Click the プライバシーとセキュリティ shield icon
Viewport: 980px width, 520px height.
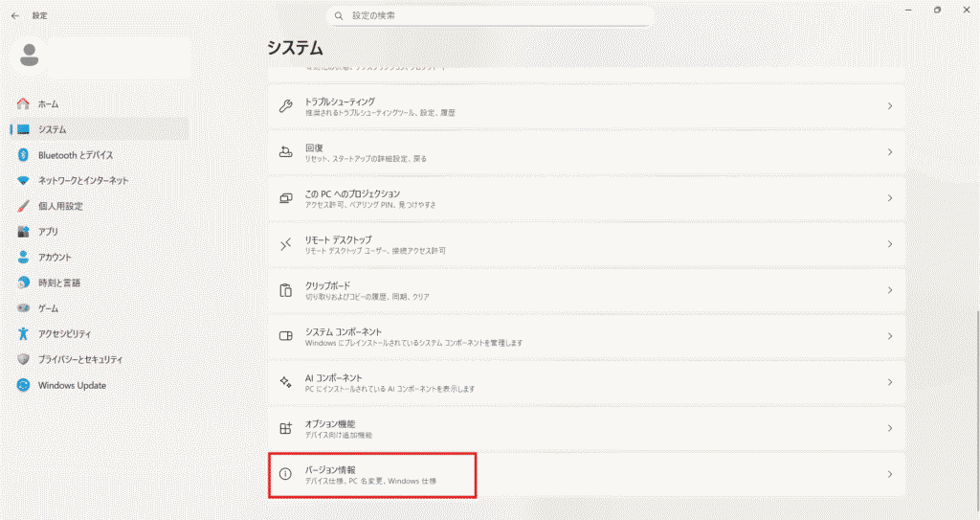click(23, 360)
